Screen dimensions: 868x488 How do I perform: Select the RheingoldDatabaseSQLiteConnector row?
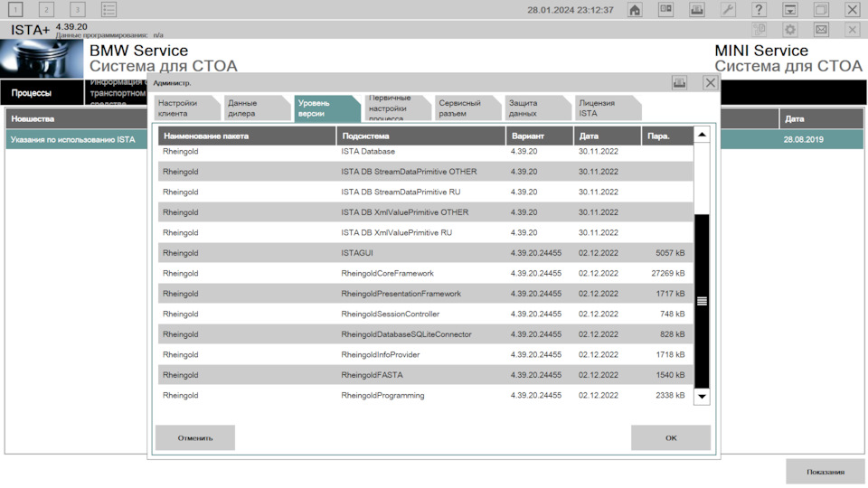coord(425,334)
